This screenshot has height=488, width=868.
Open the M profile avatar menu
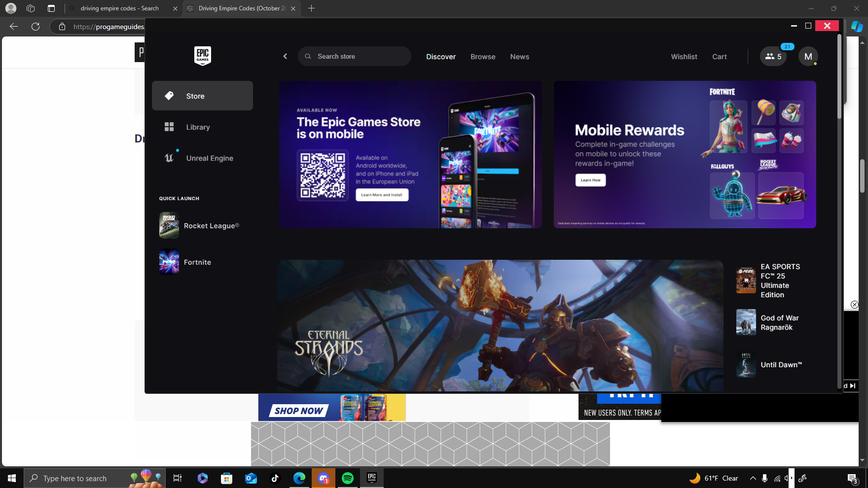(x=808, y=56)
